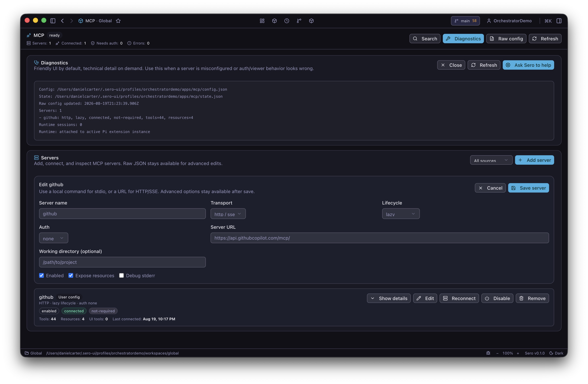588x384 pixels.
Task: Toggle the Enabled checkbox
Action: (41, 275)
